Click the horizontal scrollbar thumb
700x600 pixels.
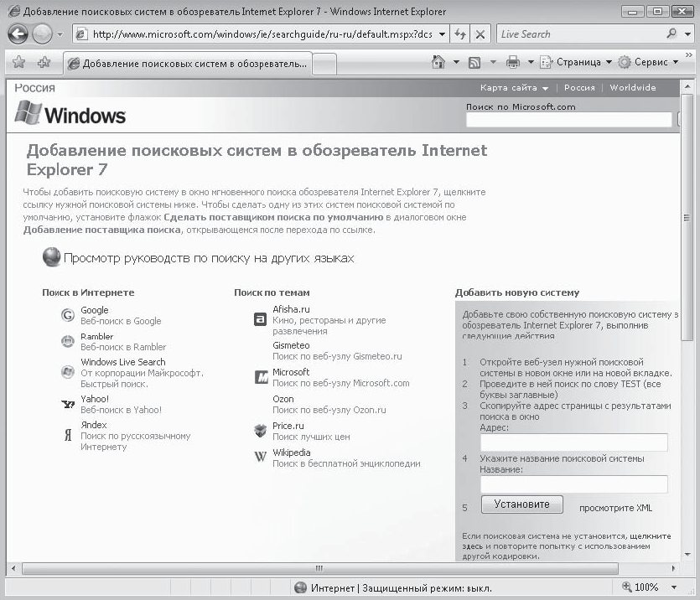click(x=319, y=568)
